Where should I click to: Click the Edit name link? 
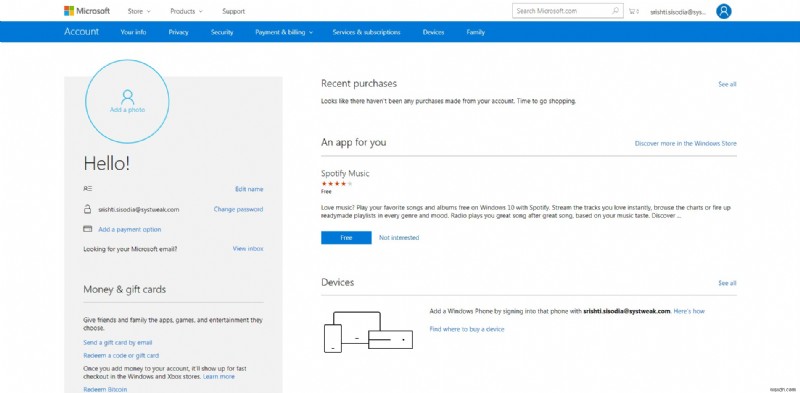[249, 189]
